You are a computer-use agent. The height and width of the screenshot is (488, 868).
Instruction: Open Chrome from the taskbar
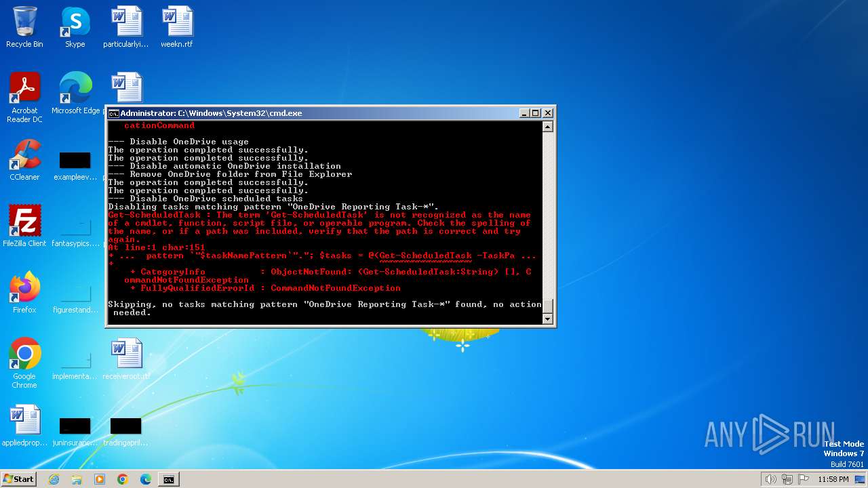(x=123, y=479)
